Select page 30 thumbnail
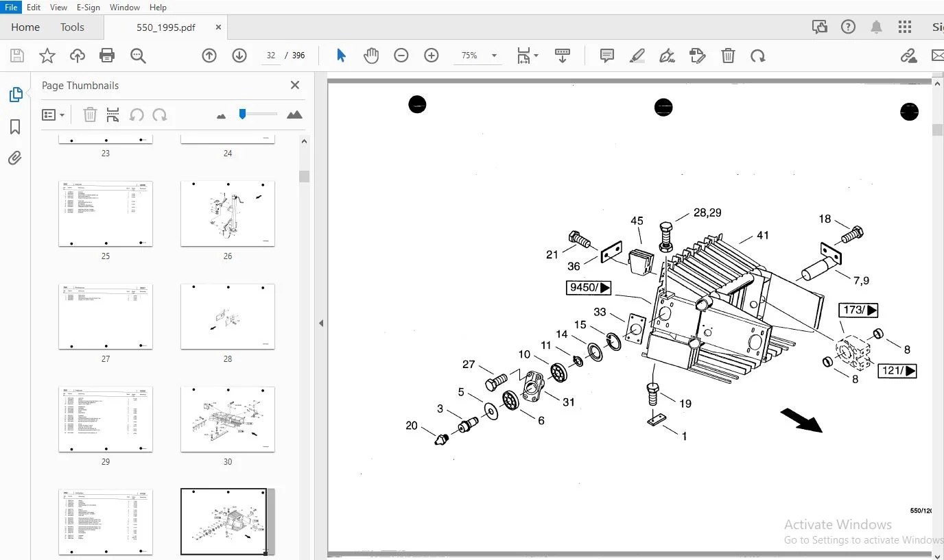Screen dimensions: 944x560 [x=228, y=419]
